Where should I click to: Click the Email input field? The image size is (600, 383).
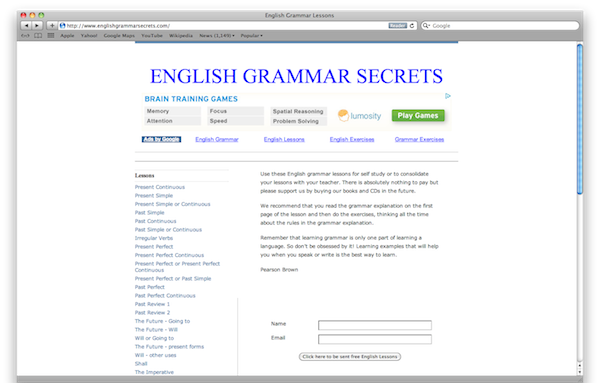tap(375, 339)
